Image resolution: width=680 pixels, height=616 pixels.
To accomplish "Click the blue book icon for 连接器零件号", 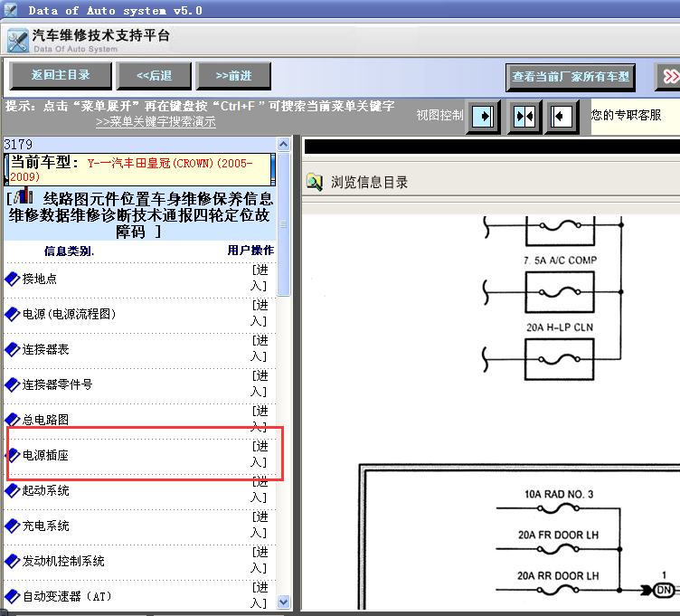I will pos(12,384).
